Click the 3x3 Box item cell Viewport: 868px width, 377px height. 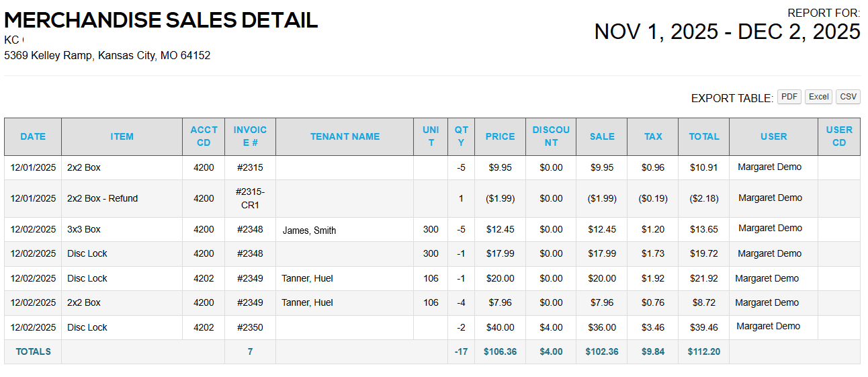click(84, 229)
